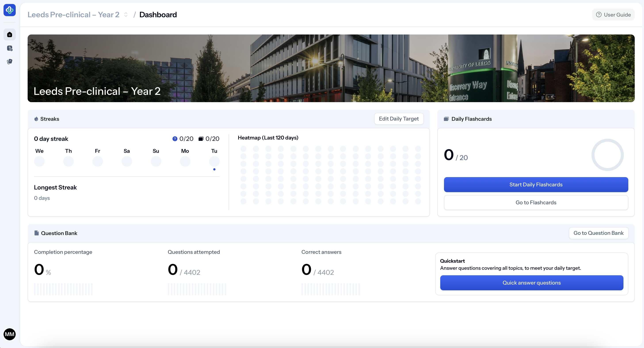
Task: Expand the course switcher chevron
Action: (x=126, y=15)
